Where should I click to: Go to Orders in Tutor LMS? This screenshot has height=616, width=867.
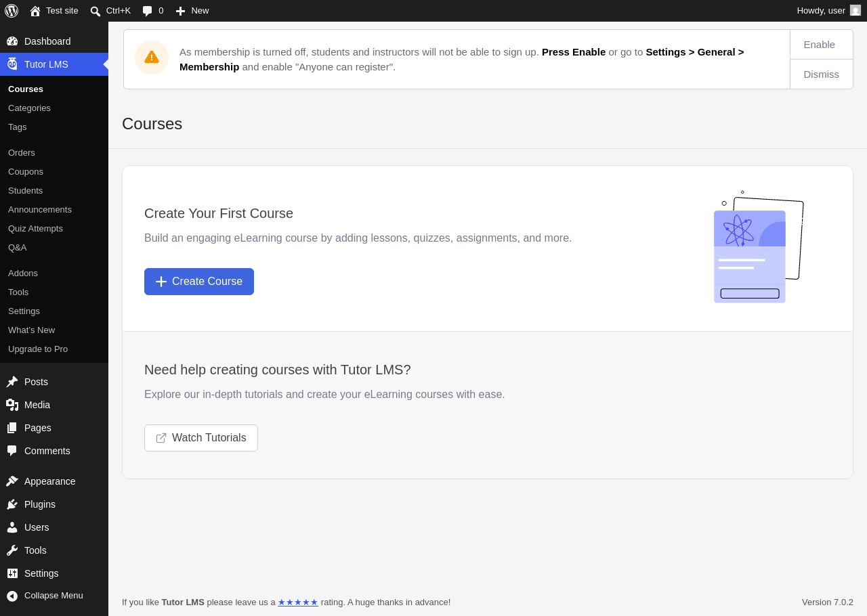click(x=22, y=152)
